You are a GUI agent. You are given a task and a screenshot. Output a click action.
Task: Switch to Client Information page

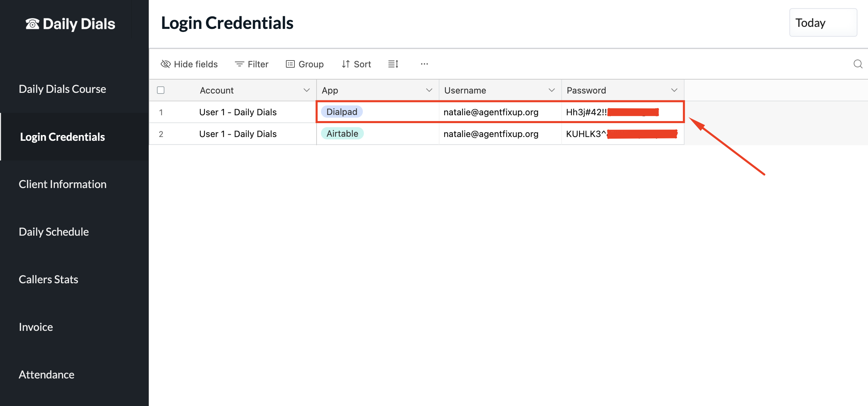62,184
